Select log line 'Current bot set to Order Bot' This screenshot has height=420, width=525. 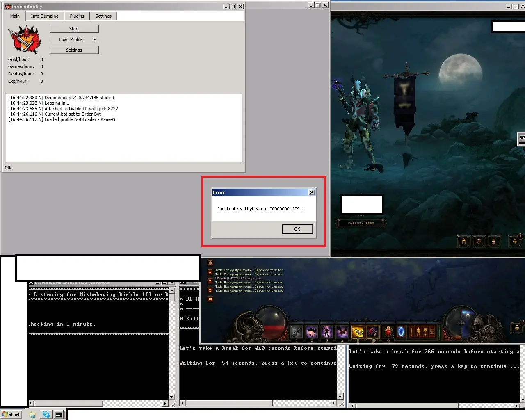pos(55,114)
